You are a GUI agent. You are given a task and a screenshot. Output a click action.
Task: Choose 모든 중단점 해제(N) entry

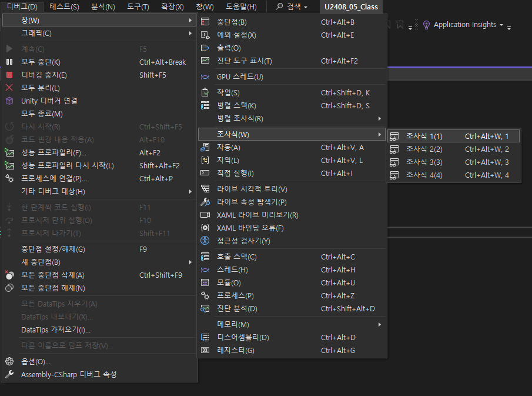pos(99,288)
